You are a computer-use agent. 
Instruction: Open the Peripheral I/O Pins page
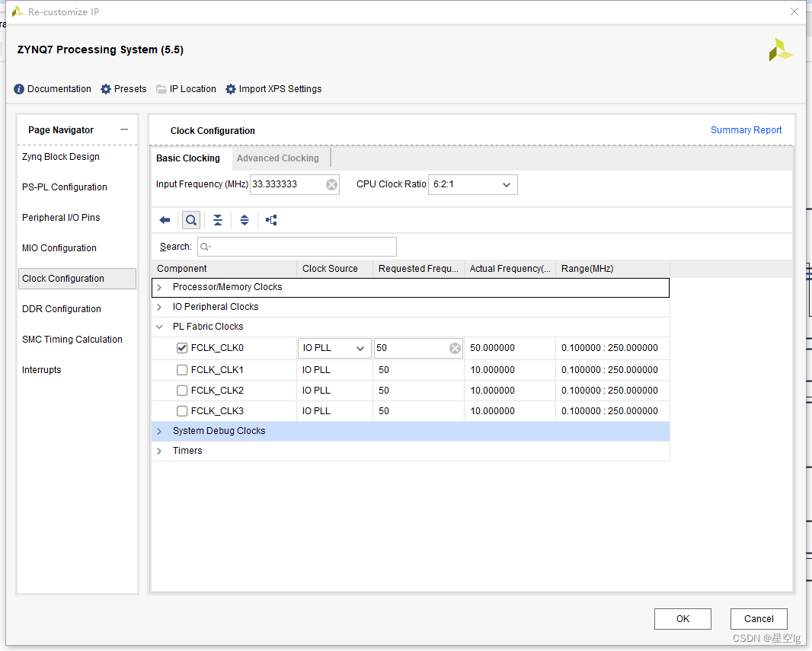(x=61, y=218)
